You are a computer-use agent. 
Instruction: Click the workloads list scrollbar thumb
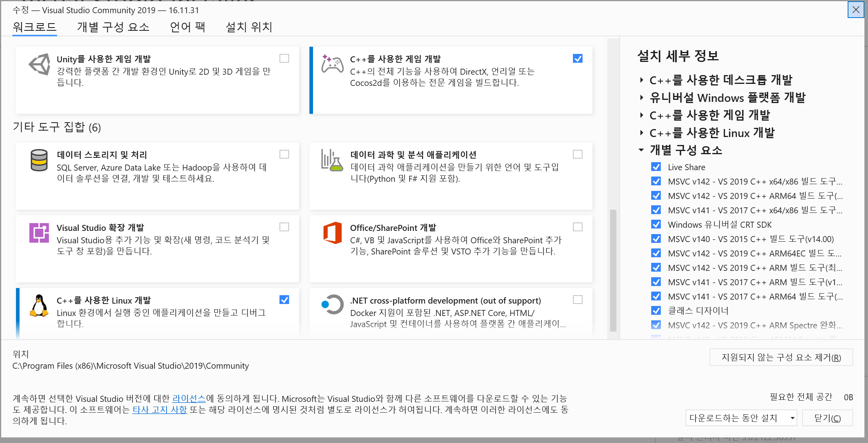(613, 270)
